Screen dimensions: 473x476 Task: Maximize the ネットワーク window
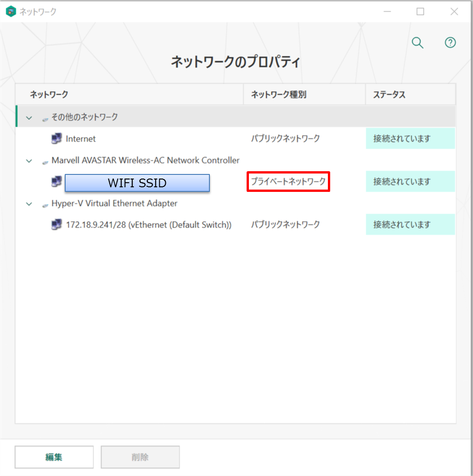(x=421, y=11)
